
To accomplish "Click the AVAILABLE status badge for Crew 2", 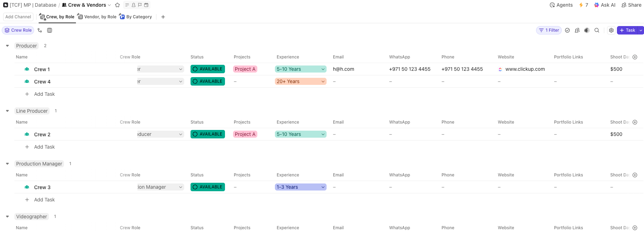I will (x=207, y=134).
